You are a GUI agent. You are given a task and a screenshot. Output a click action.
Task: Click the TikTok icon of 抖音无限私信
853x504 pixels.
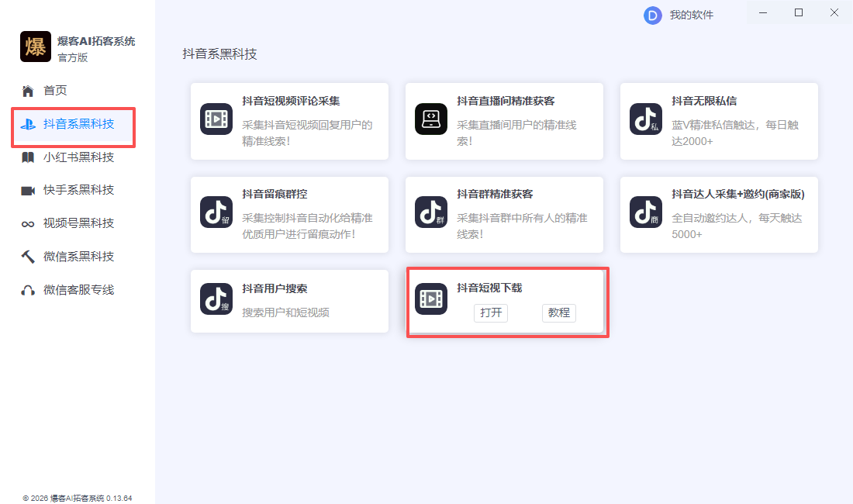coord(646,119)
